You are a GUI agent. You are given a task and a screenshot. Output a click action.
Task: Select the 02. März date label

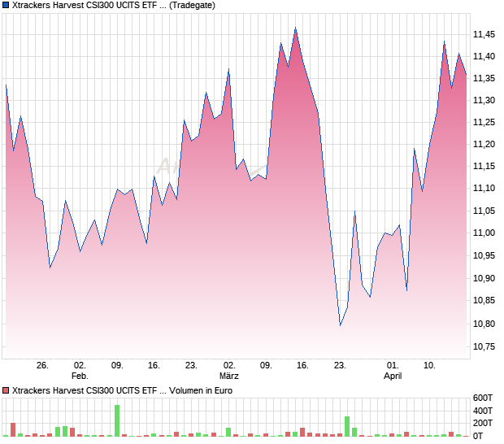click(229, 370)
